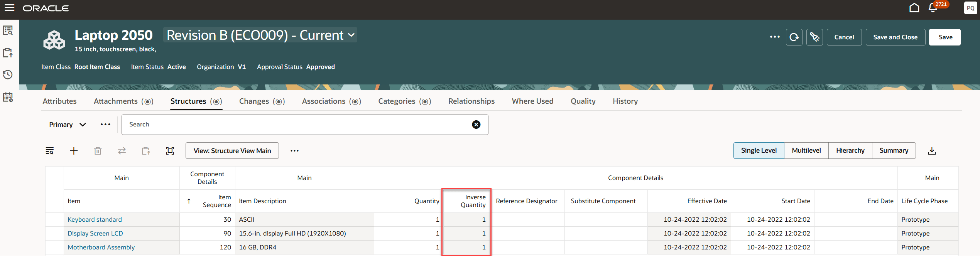Screen dimensions: 980x256
Task: Click the Cancel button
Action: click(844, 37)
